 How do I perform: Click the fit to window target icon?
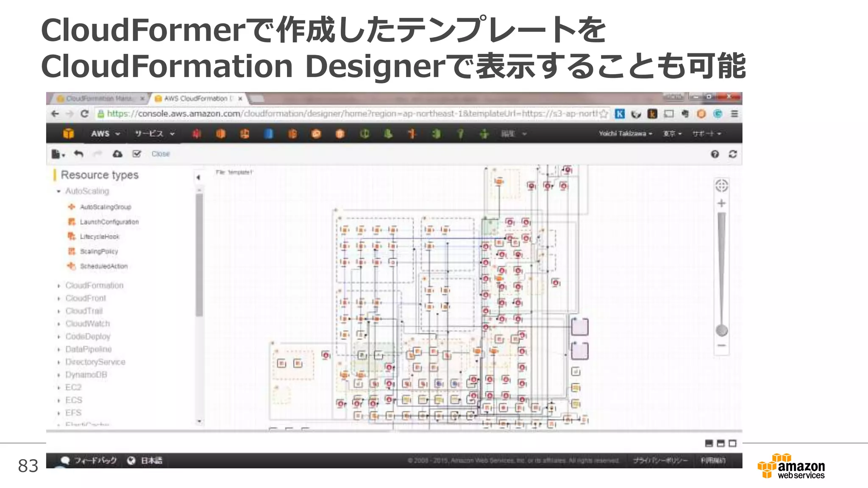[x=721, y=186]
